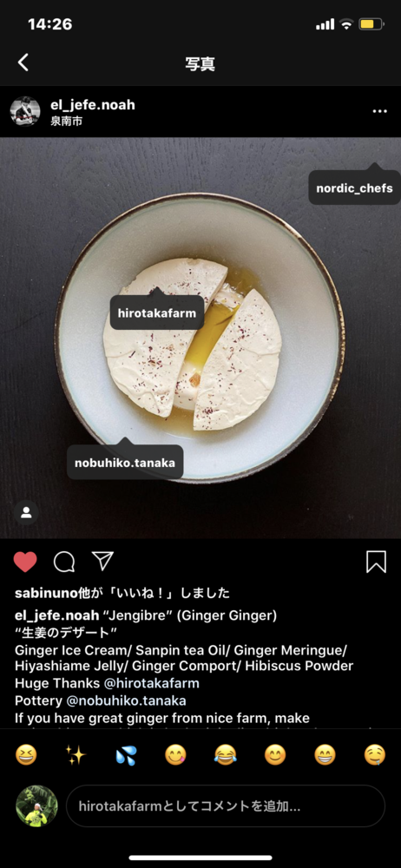Open el_jefe.noah profile picture
Viewport: 401px width, 868px height.
tap(25, 111)
